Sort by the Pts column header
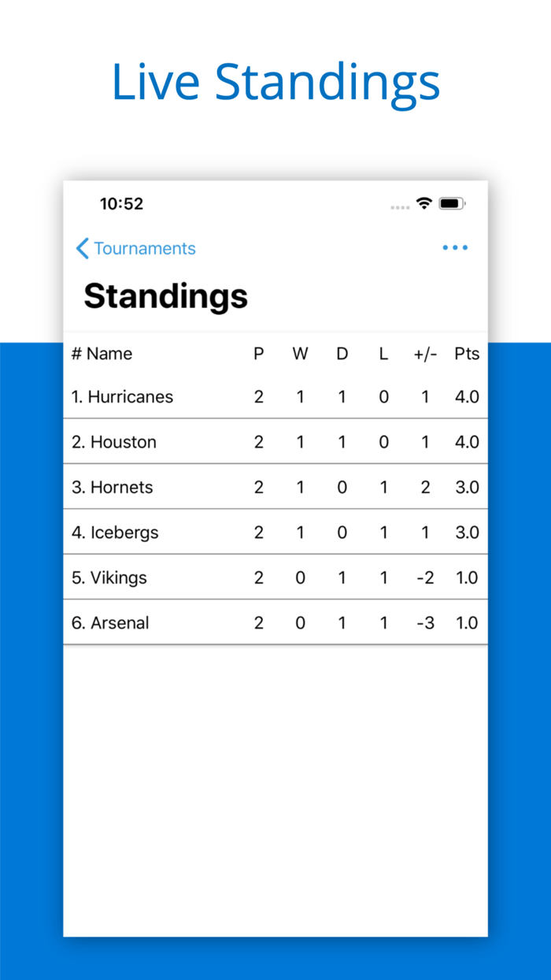Image resolution: width=551 pixels, height=980 pixels. click(467, 354)
